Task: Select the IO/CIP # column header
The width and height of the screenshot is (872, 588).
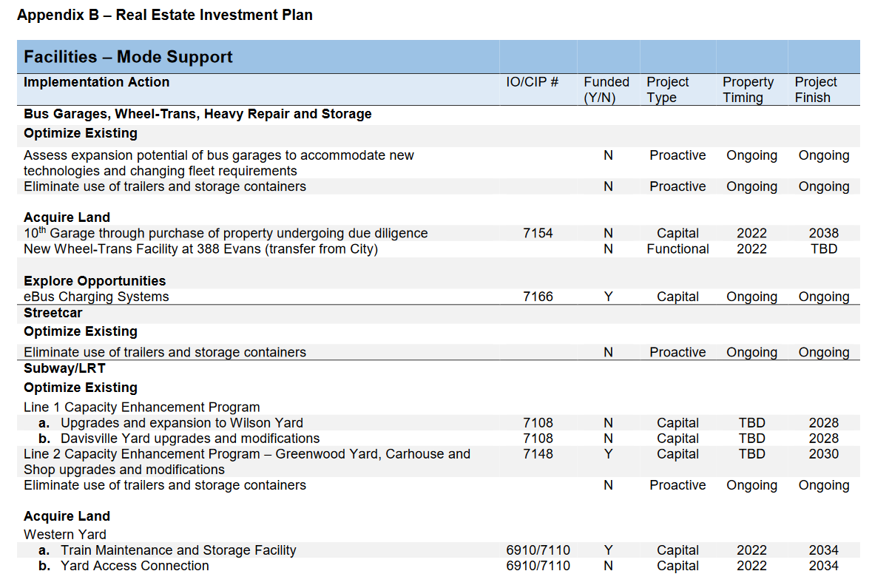Action: pos(532,82)
